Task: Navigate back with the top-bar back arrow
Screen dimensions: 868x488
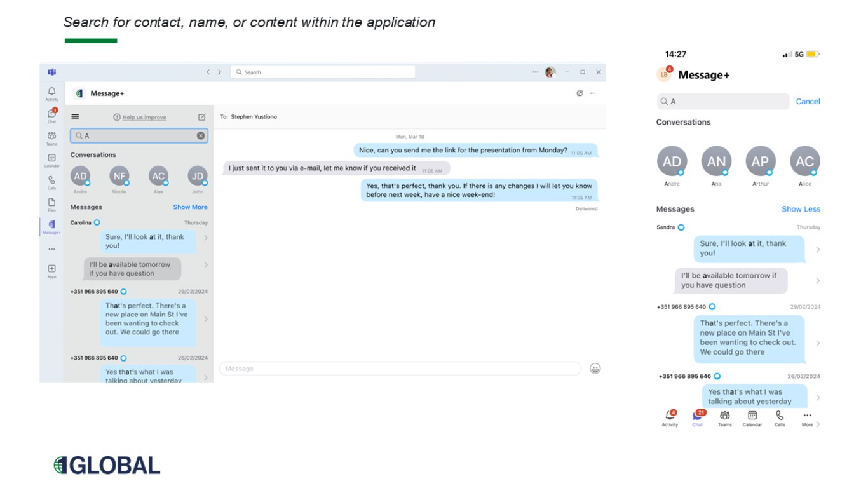Action: pyautogui.click(x=208, y=72)
